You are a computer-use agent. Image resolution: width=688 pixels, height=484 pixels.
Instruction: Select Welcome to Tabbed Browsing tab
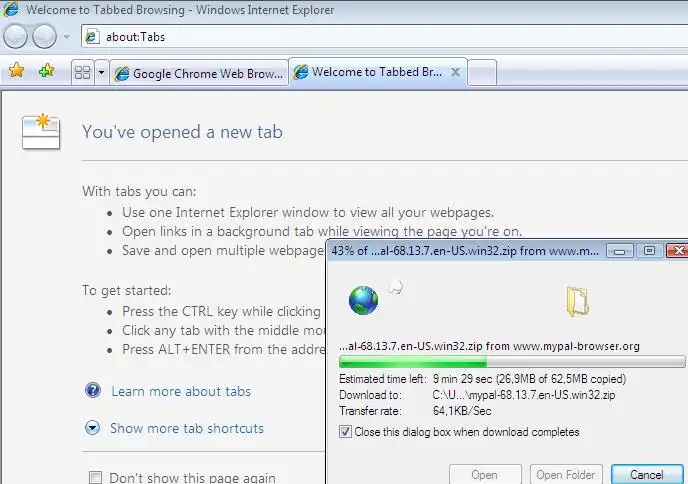click(369, 72)
